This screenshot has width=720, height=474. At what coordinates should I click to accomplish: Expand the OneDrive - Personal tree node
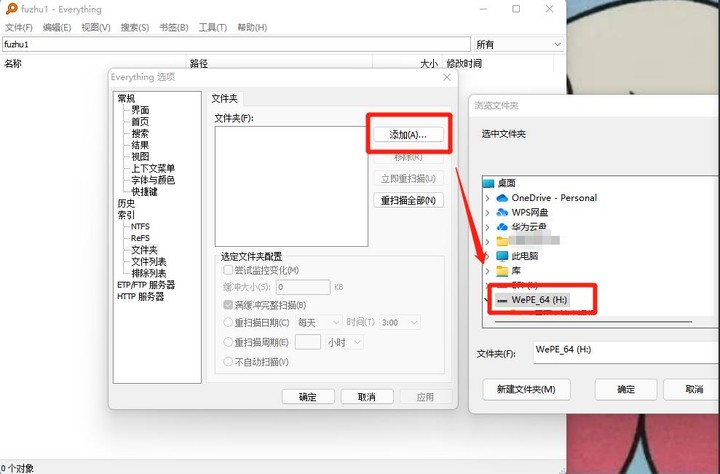[487, 198]
